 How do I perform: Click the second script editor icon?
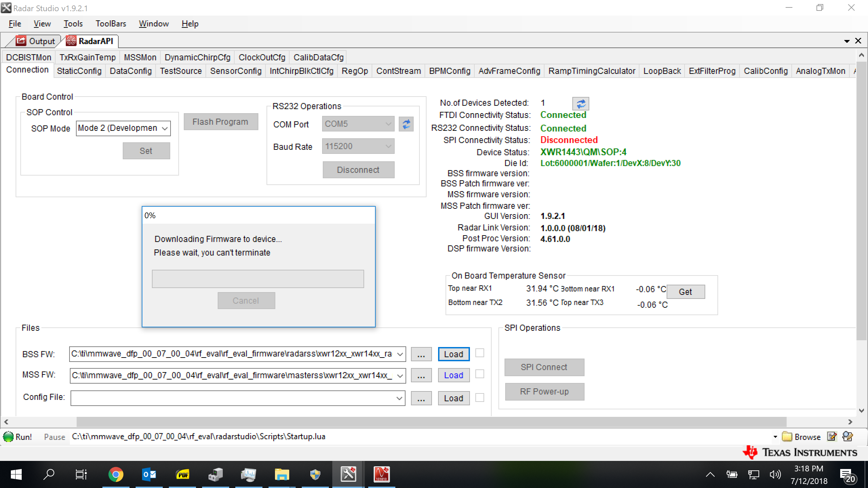(x=848, y=436)
